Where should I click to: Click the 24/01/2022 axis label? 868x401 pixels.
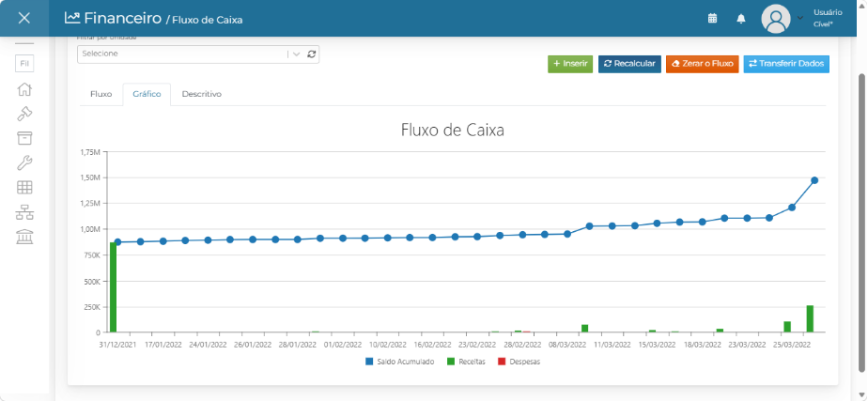pyautogui.click(x=208, y=344)
